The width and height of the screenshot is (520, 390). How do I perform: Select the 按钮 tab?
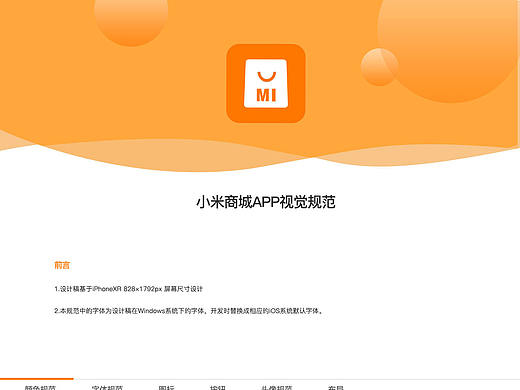218,388
